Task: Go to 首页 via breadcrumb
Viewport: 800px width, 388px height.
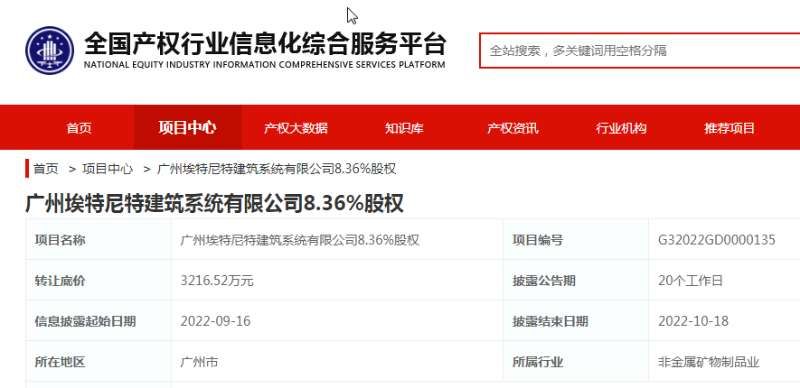Action: pyautogui.click(x=46, y=169)
